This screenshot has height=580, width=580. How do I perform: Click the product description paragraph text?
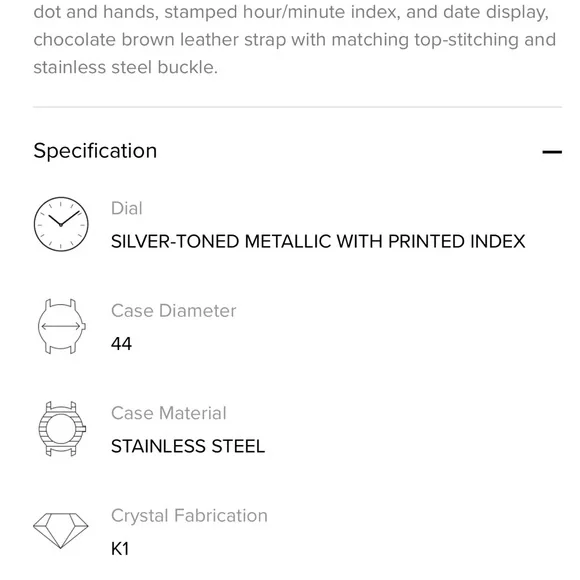[294, 40]
